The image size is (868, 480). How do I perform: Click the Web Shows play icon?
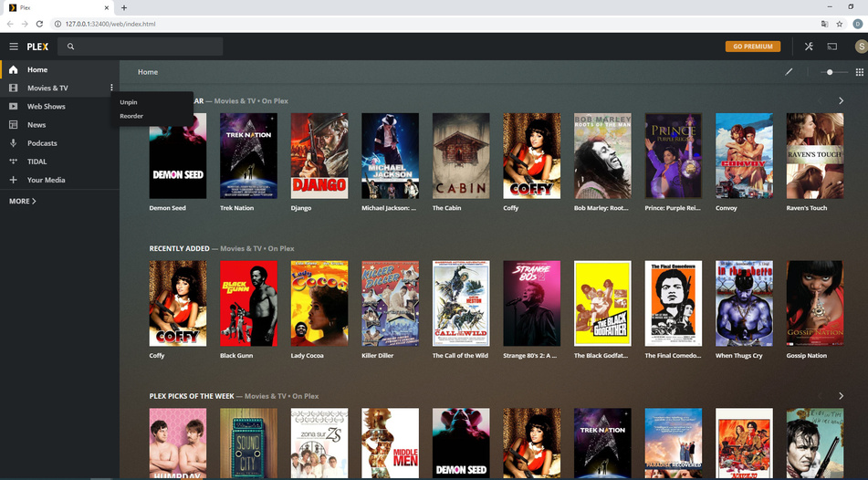[x=14, y=106]
